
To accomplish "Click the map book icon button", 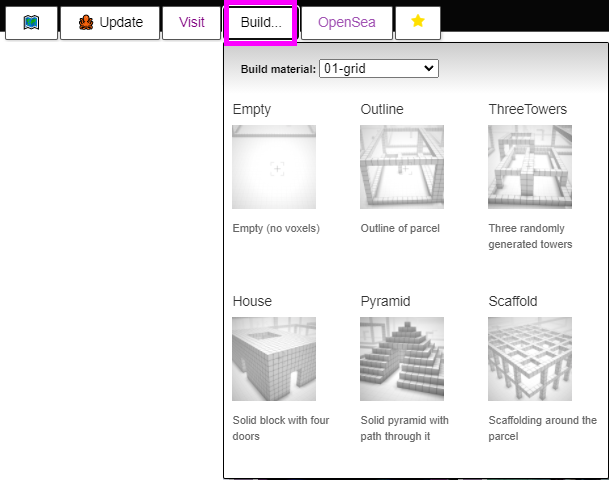I will [31, 22].
